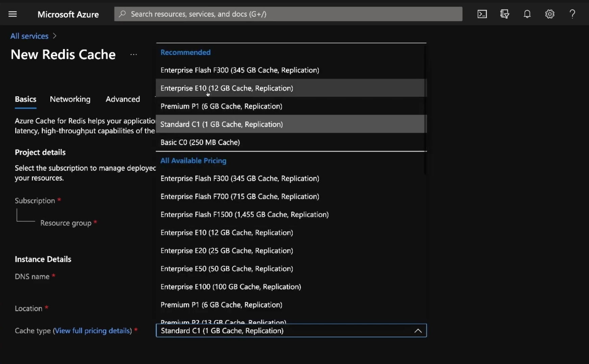The image size is (589, 364).
Task: Click the Location field label
Action: (x=28, y=308)
